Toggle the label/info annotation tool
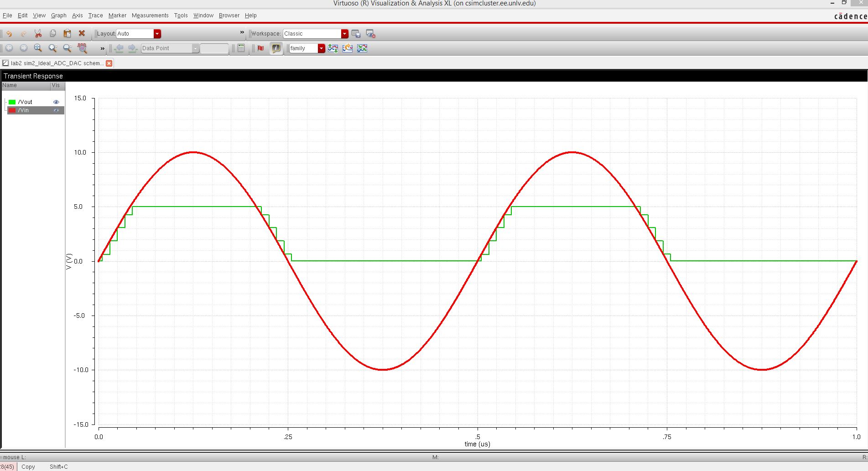868x471 pixels. tap(276, 48)
